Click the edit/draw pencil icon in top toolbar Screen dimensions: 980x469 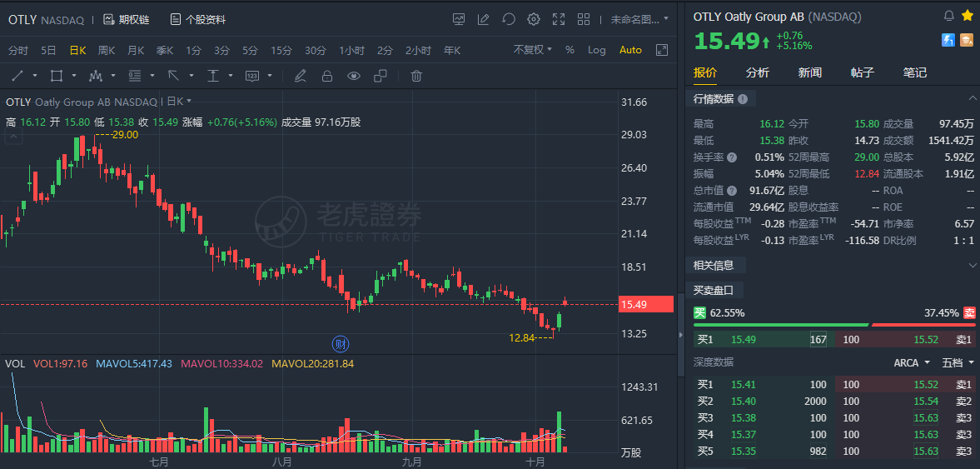click(x=483, y=19)
